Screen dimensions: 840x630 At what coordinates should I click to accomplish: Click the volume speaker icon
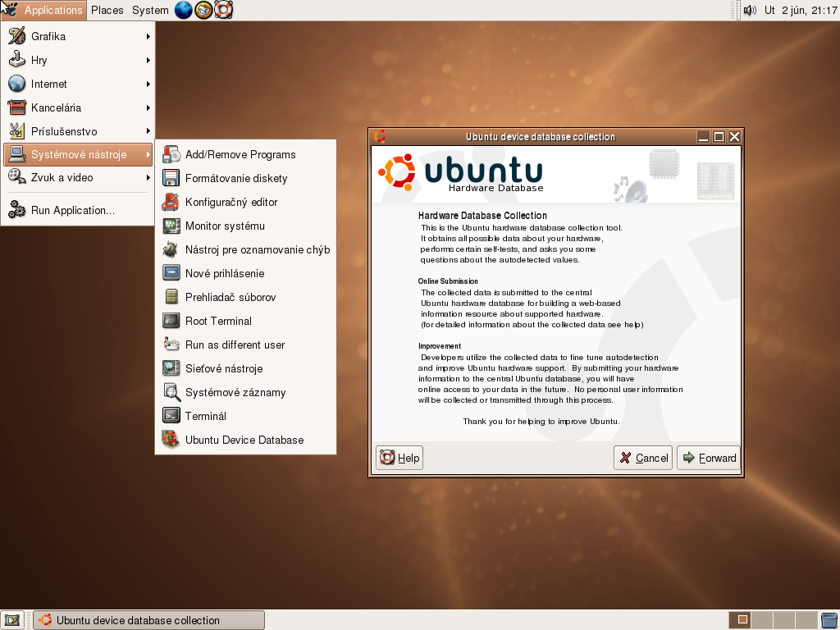[x=750, y=10]
